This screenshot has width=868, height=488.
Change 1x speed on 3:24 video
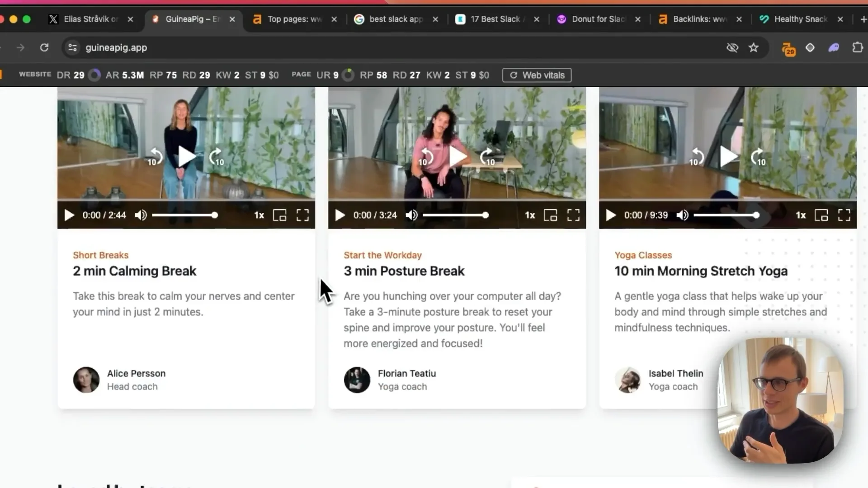tap(530, 216)
